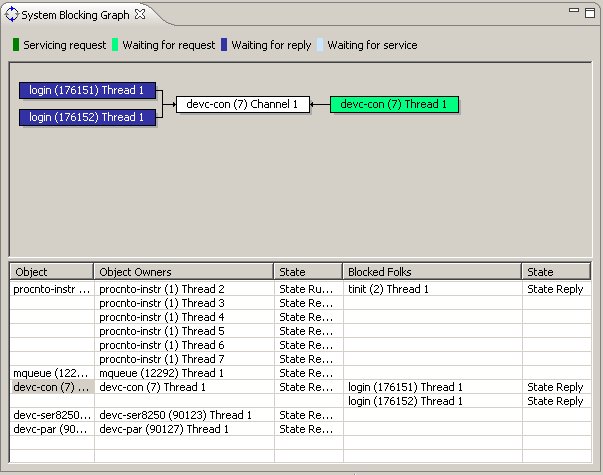
Task: Select the devc-con (7) object row
Action: pyautogui.click(x=51, y=387)
